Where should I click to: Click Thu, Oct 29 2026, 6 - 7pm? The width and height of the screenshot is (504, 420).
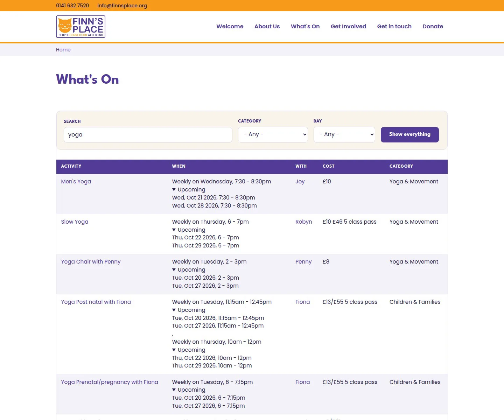coord(206,246)
